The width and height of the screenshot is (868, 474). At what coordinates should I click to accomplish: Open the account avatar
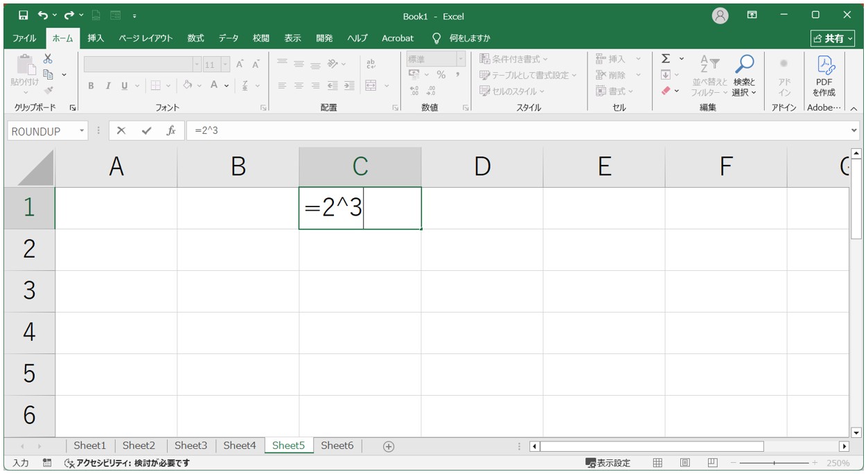coord(720,15)
